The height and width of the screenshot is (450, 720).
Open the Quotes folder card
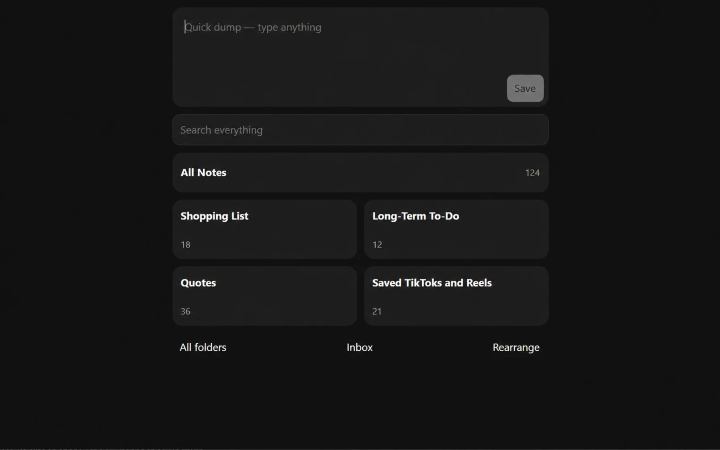tap(264, 296)
